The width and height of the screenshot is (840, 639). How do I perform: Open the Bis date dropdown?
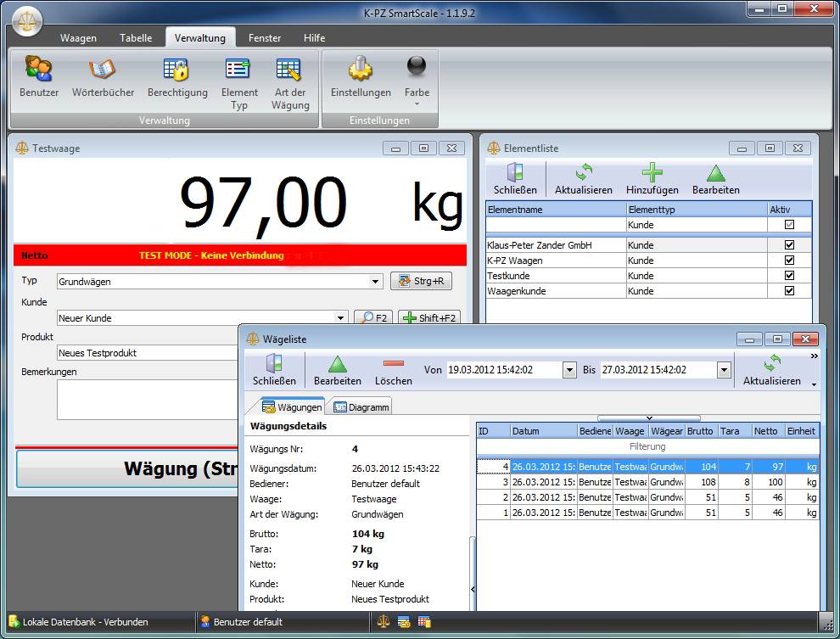pyautogui.click(x=724, y=370)
